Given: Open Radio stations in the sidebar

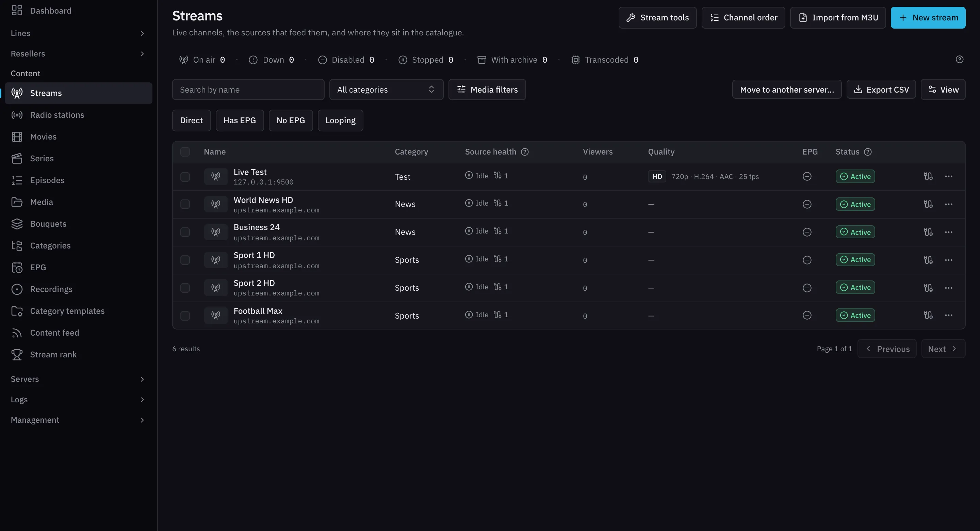Looking at the screenshot, I should pyautogui.click(x=78, y=115).
